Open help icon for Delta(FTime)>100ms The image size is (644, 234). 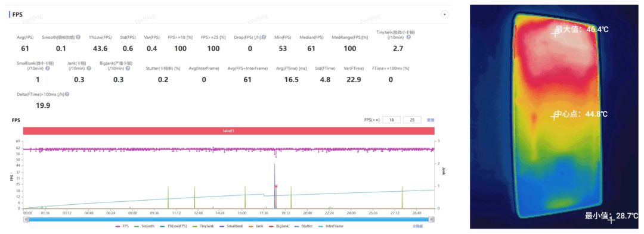coord(67,94)
